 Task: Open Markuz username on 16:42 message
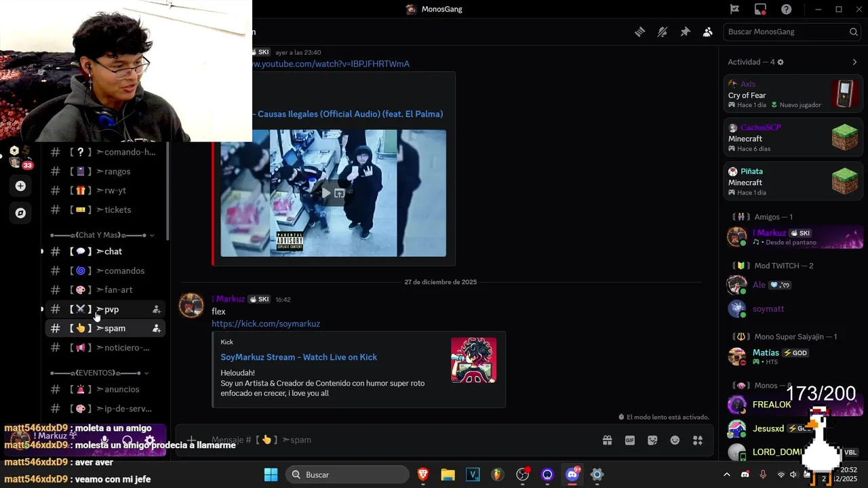tap(229, 299)
